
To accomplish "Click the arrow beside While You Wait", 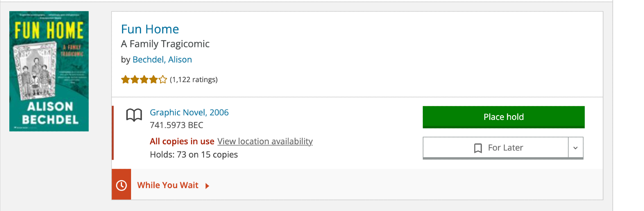I will (x=207, y=186).
